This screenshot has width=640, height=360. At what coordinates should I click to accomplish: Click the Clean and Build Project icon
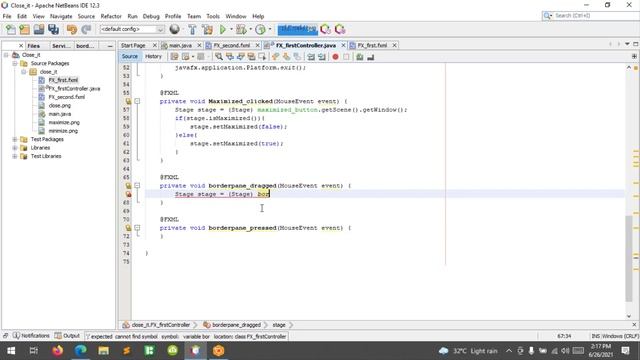207,29
